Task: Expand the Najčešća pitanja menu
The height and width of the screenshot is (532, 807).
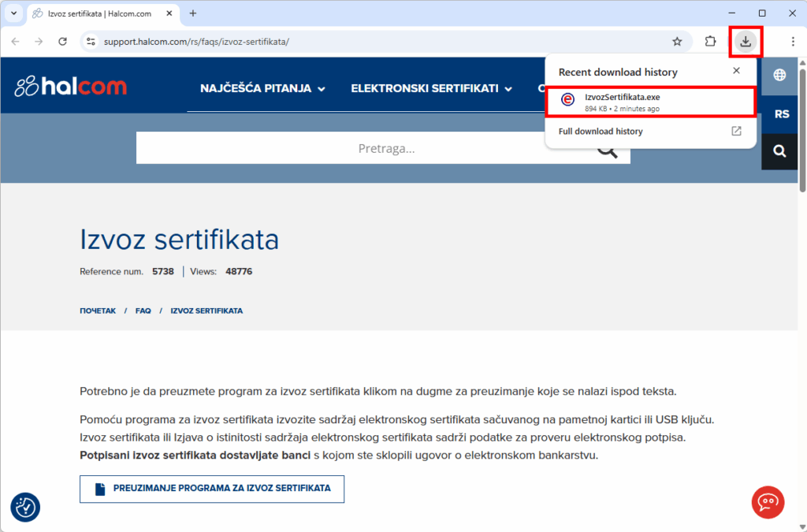Action: coord(262,88)
